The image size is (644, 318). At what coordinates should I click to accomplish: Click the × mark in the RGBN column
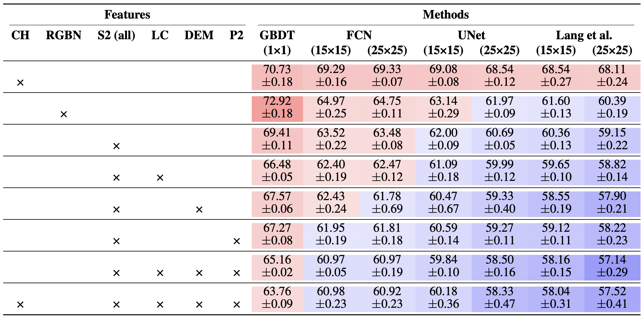pos(64,114)
